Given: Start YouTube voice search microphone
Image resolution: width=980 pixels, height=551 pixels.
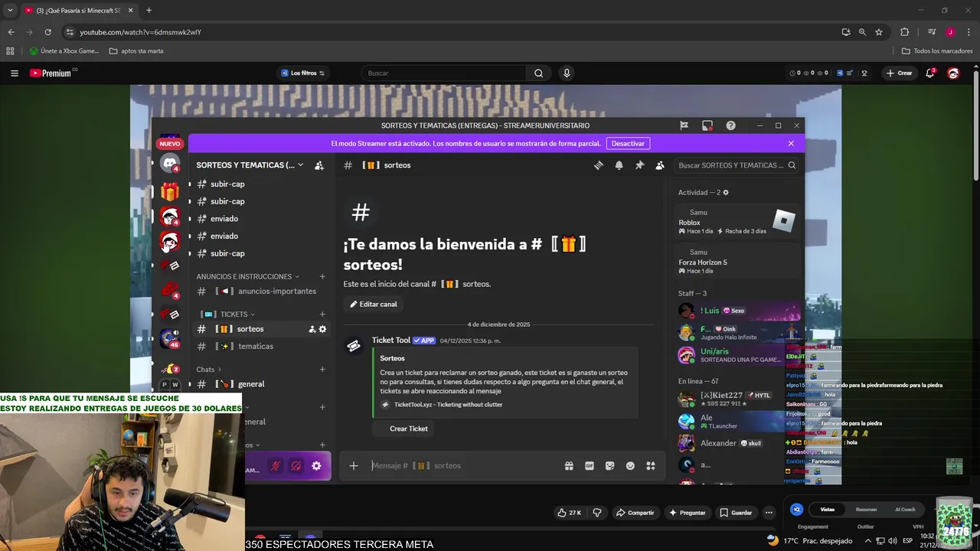Looking at the screenshot, I should pyautogui.click(x=567, y=73).
